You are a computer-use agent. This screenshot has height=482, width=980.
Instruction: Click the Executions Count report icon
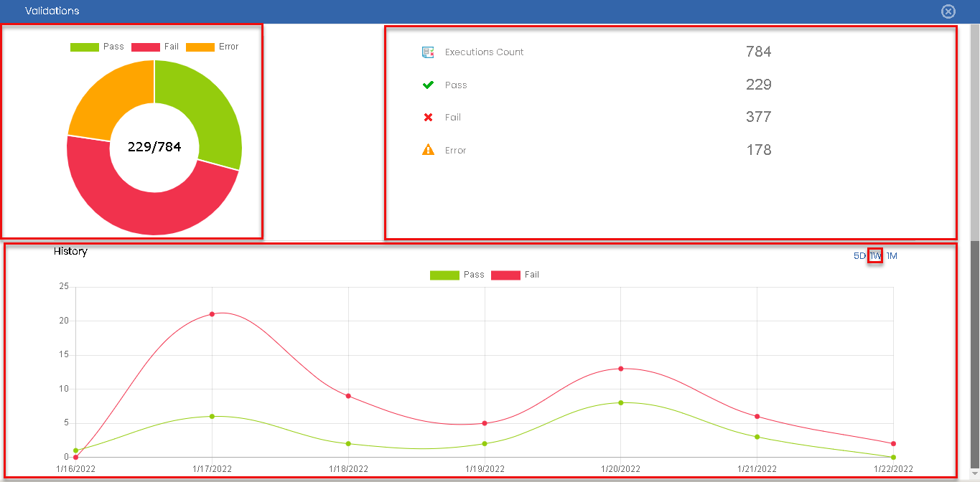428,52
